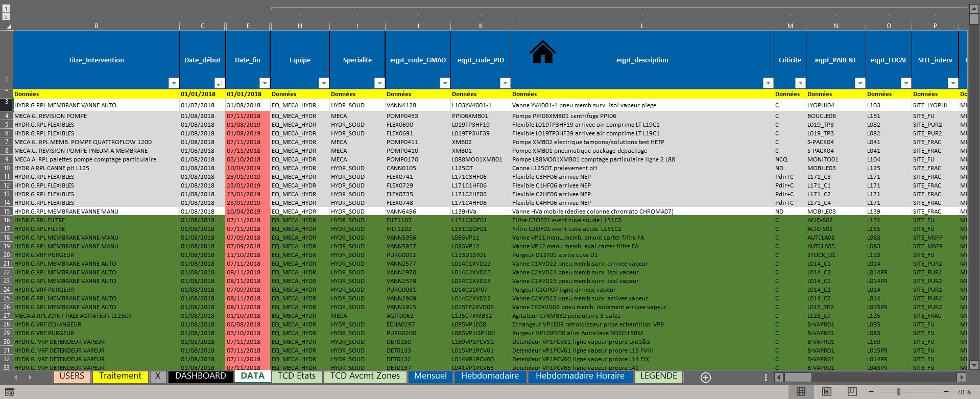This screenshot has width=980, height=399.
Task: Open the eqpt_code_GMAO filter dropdown
Action: tap(445, 83)
